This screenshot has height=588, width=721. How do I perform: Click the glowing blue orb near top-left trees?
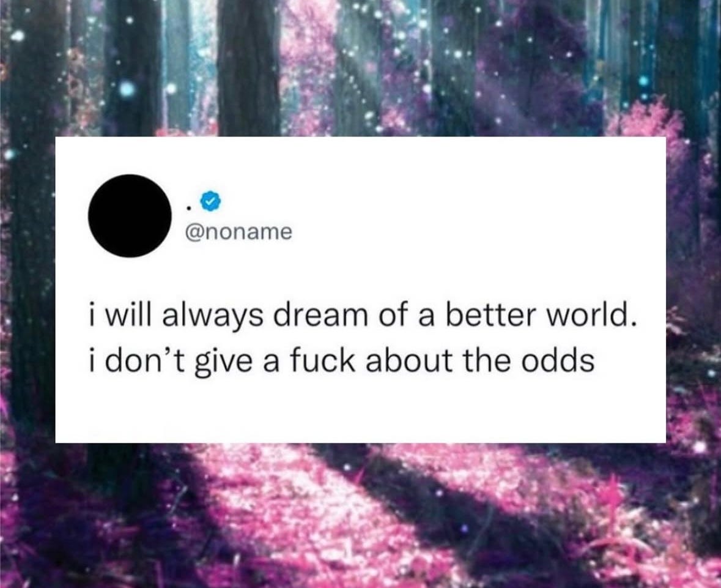point(128,87)
